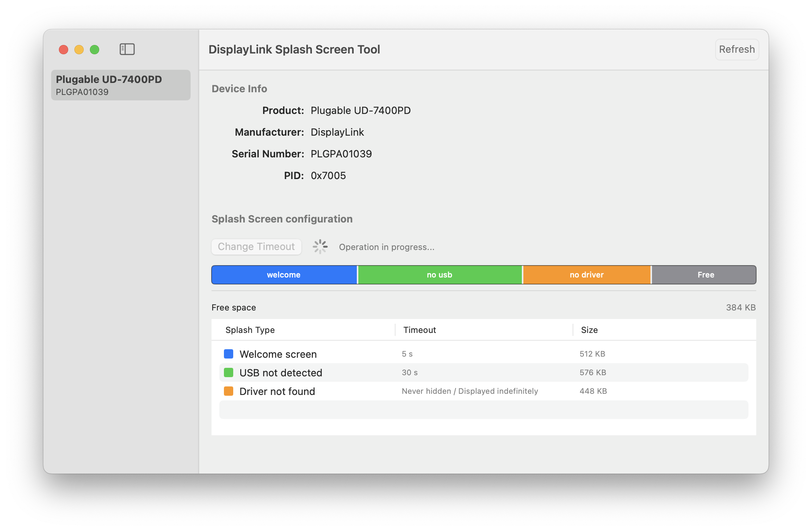
Task: Click the gray Free segment
Action: (x=704, y=275)
